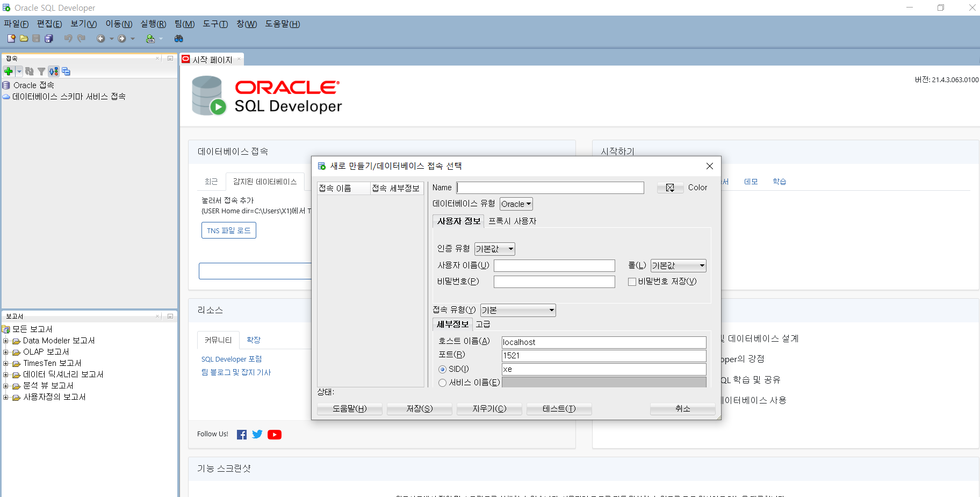Expand the 분석 뷰 보고서 node
980x497 pixels.
click(6, 386)
